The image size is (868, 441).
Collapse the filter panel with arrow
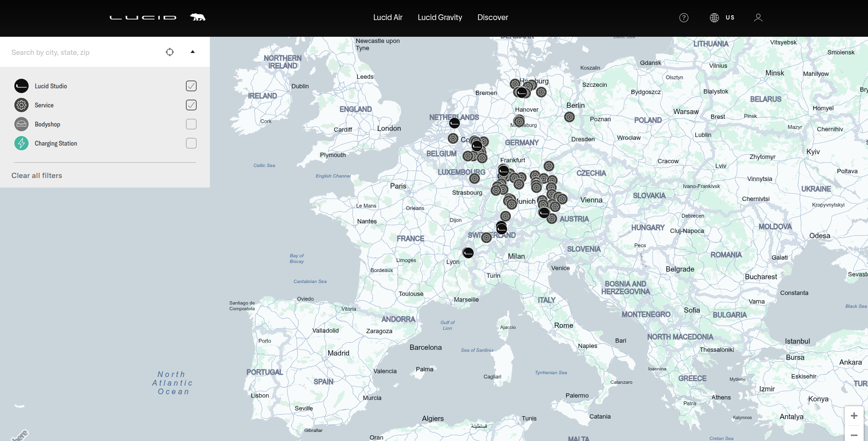(x=193, y=52)
